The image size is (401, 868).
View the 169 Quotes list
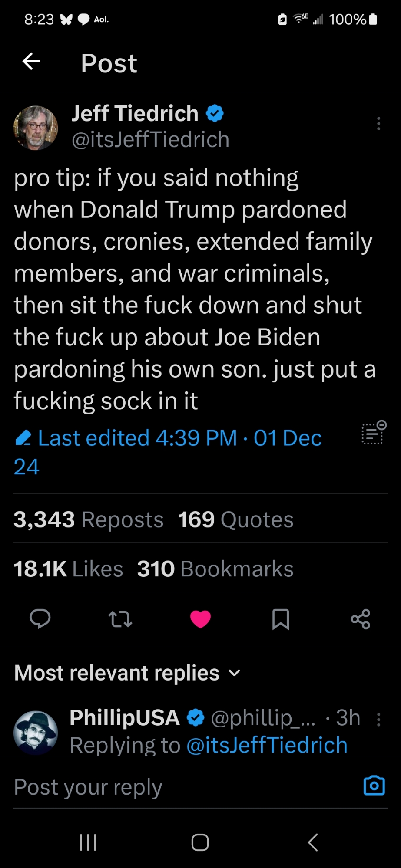[x=235, y=519]
